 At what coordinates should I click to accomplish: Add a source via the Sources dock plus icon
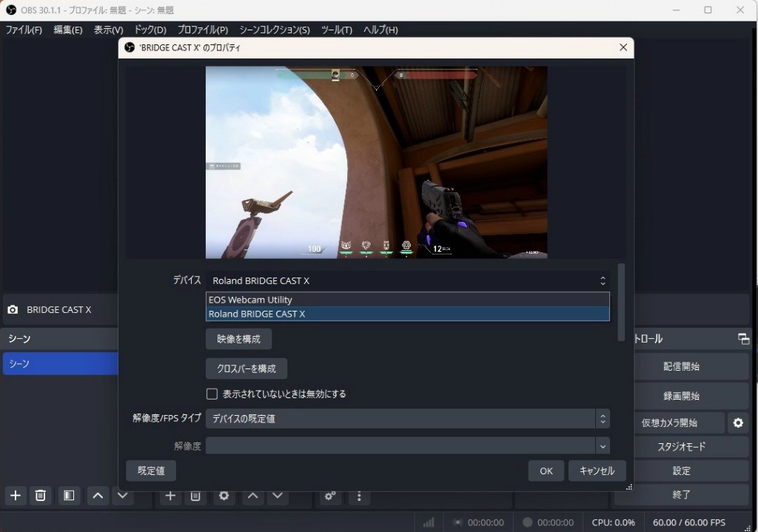point(170,496)
